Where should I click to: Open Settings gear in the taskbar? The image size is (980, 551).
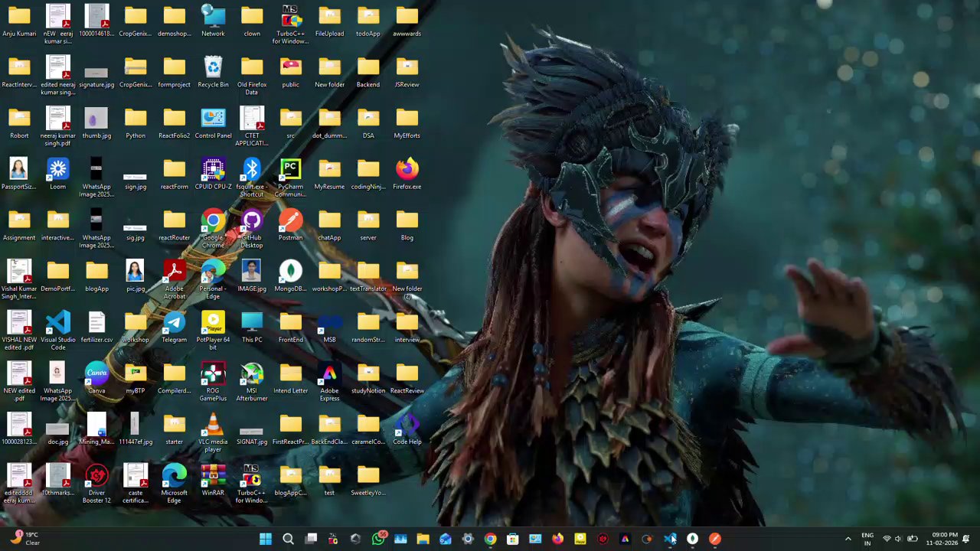(x=468, y=539)
